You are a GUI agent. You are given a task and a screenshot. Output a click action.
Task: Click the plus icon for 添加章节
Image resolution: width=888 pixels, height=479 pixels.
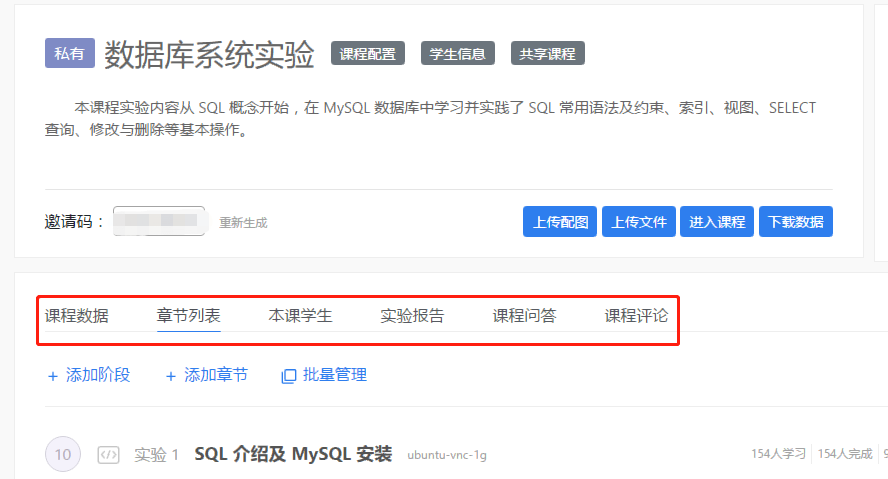point(171,376)
